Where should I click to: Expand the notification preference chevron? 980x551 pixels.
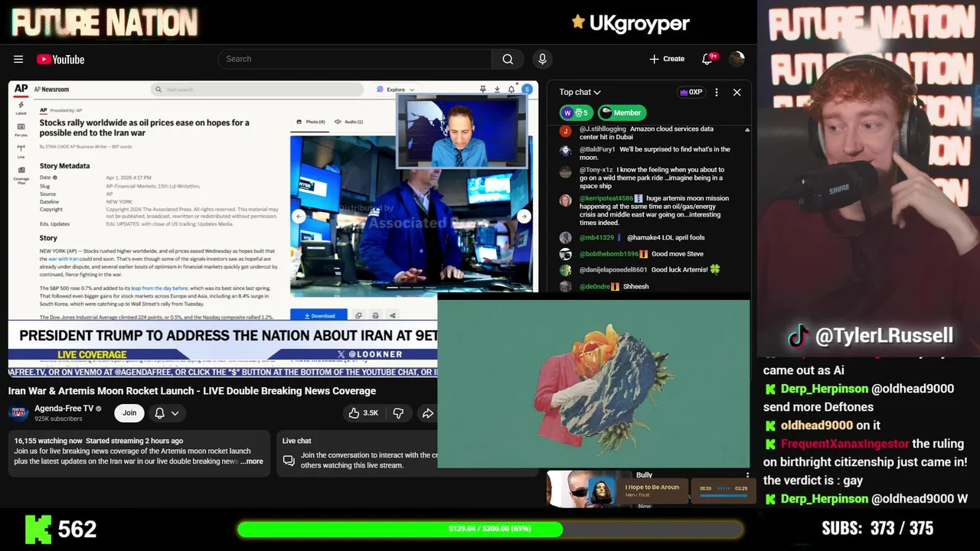pos(175,413)
